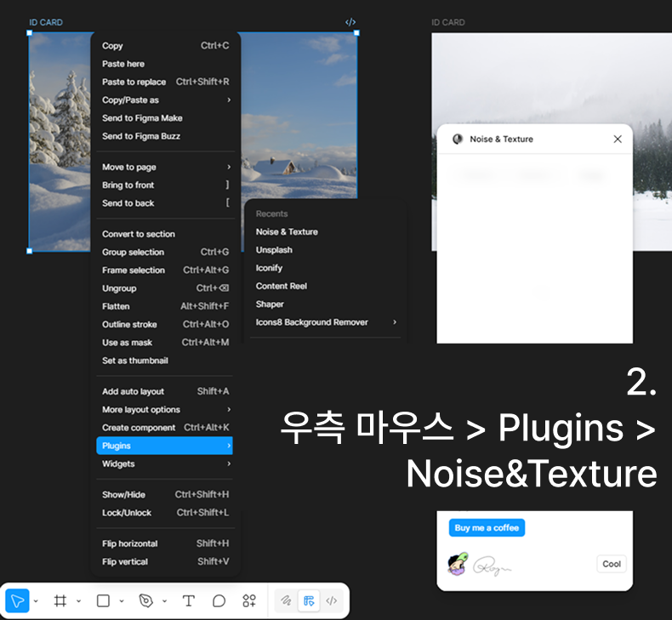Click the Buy me a coffee button

point(487,528)
